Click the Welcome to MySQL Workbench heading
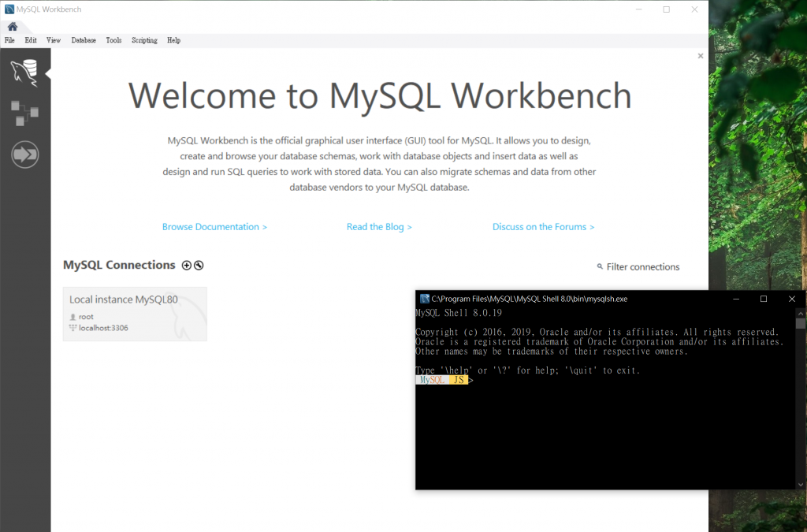The height and width of the screenshot is (532, 807). pos(380,96)
